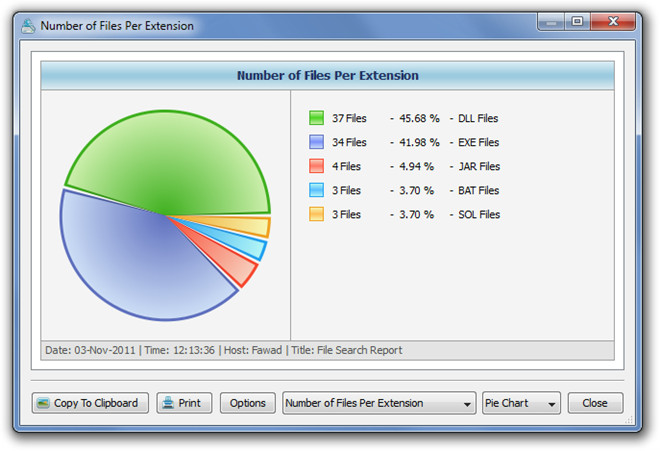Click the '41.98 %' percentage value

pyautogui.click(x=419, y=142)
